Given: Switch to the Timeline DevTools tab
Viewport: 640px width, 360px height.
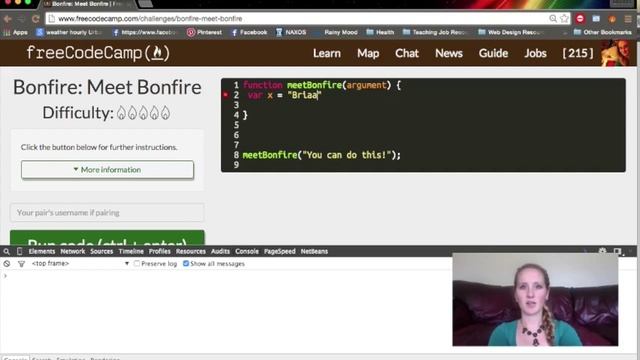Looking at the screenshot, I should click(x=131, y=251).
